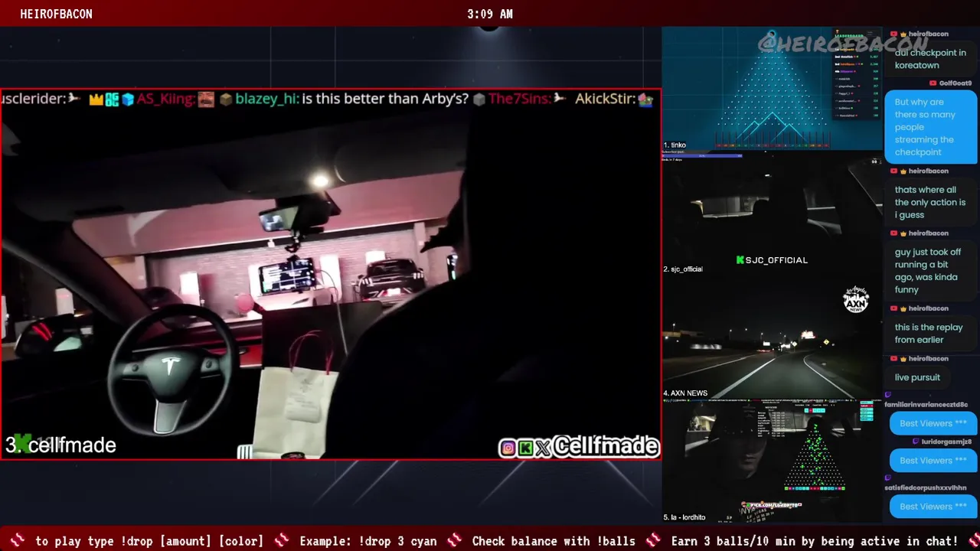
Task: Click Twitch icon beside luridorgasmjz8
Action: click(916, 442)
